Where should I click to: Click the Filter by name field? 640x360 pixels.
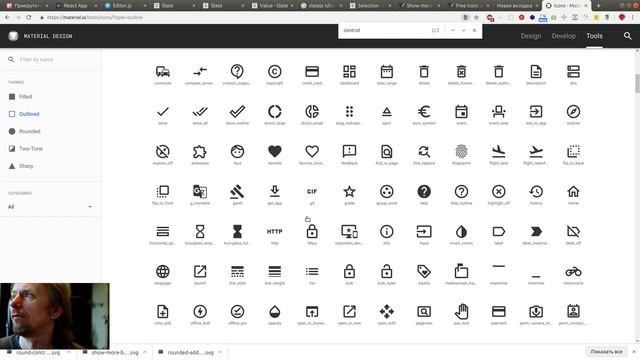click(x=50, y=60)
